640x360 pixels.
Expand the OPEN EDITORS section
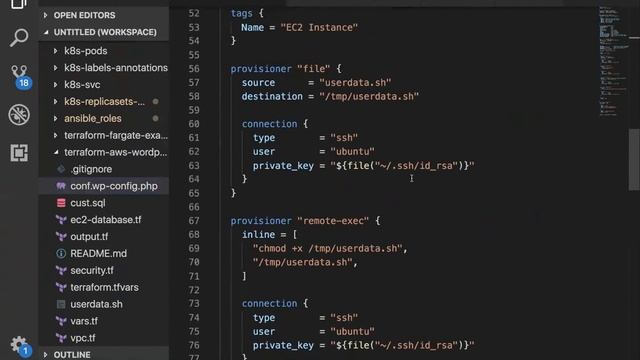pyautogui.click(x=104, y=15)
